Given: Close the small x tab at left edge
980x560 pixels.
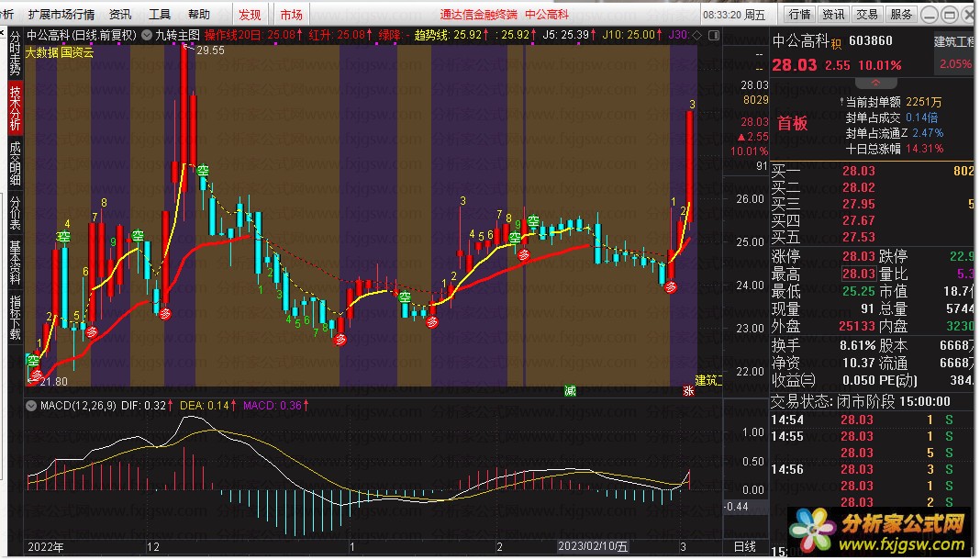Looking at the screenshot, I should tap(3, 30).
